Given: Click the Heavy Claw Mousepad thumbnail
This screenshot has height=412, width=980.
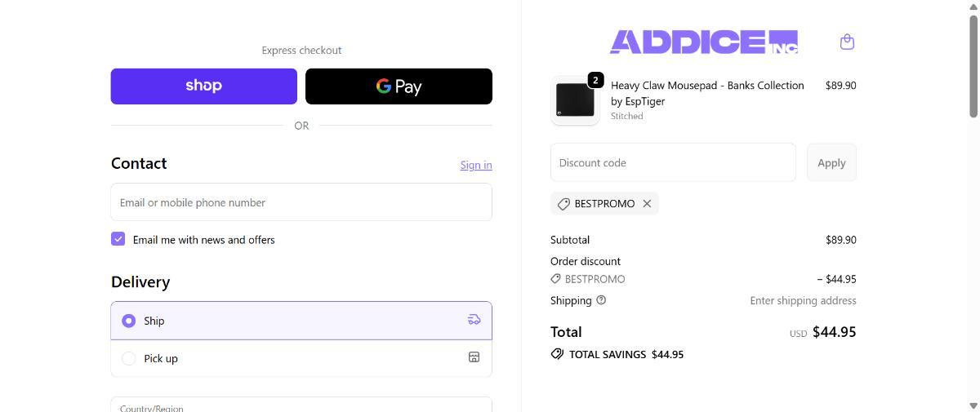Looking at the screenshot, I should pos(575,100).
